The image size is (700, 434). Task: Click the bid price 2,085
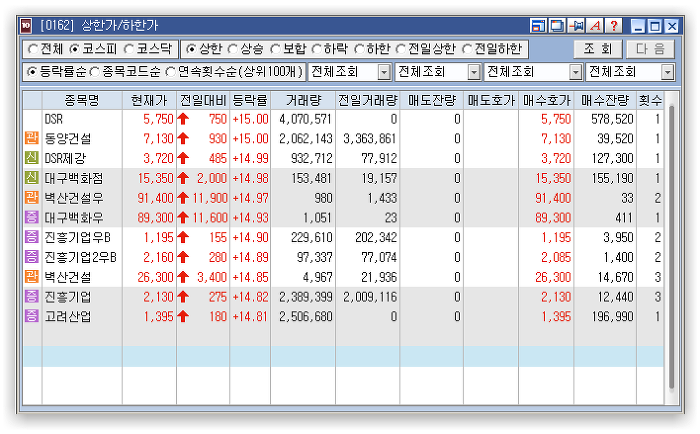[556, 257]
